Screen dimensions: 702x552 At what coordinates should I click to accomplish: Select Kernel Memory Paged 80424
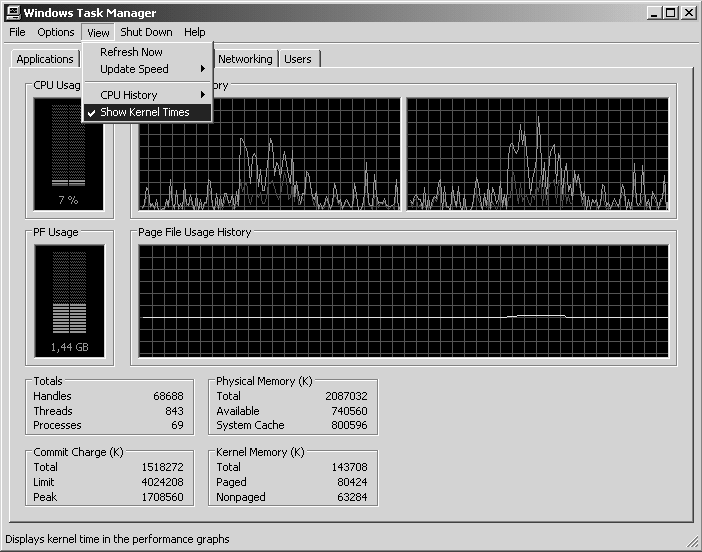click(x=352, y=482)
